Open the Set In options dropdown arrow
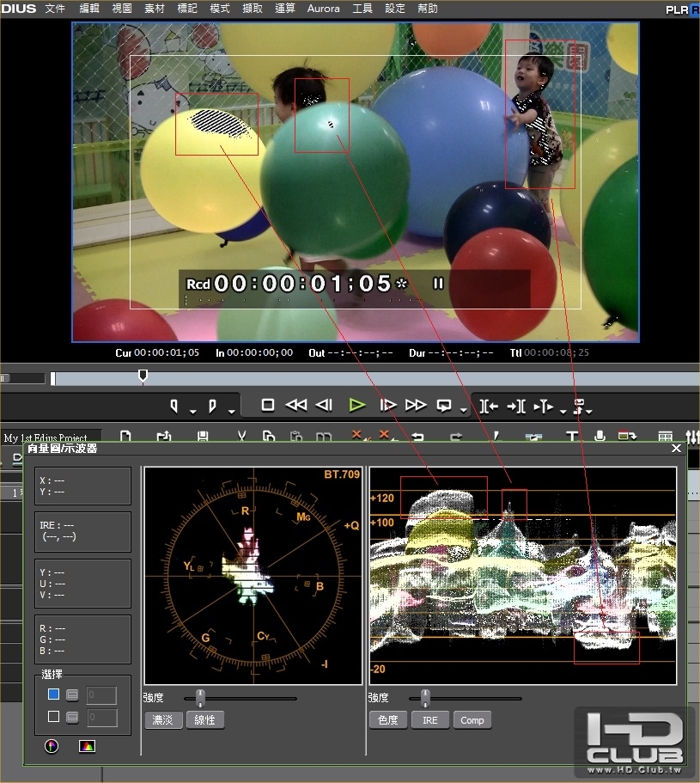 tap(193, 412)
